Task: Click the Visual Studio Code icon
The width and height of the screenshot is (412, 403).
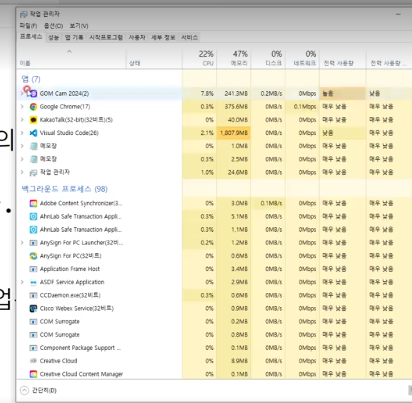Action: pyautogui.click(x=33, y=133)
